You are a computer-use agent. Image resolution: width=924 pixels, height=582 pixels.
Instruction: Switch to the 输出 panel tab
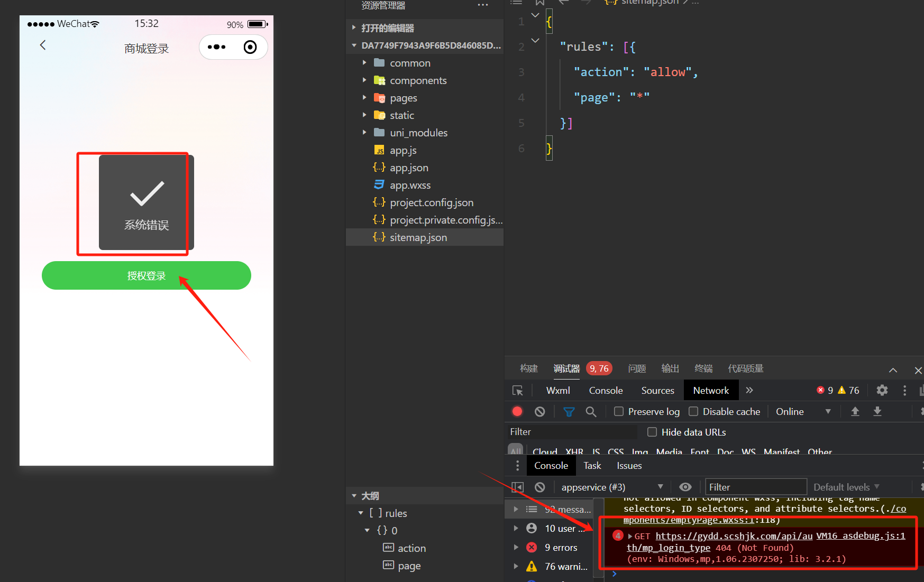coord(670,368)
